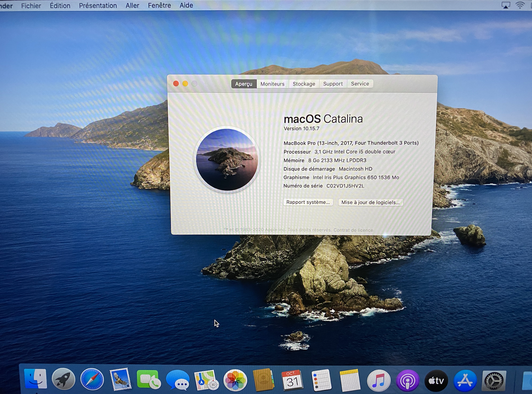Viewport: 532px width, 394px height.
Task: Click the MacBook Pro model name line
Action: tap(351, 143)
